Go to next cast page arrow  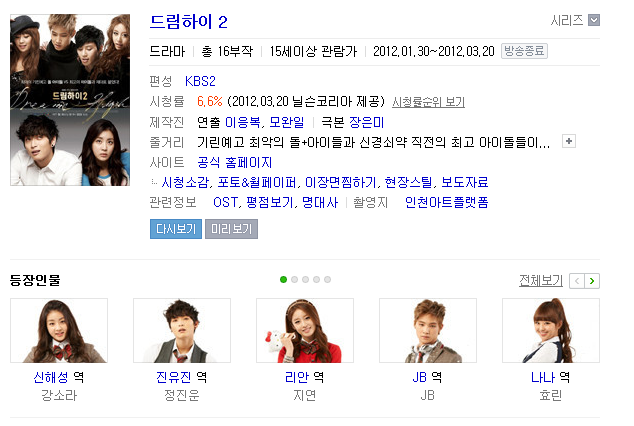coord(592,281)
